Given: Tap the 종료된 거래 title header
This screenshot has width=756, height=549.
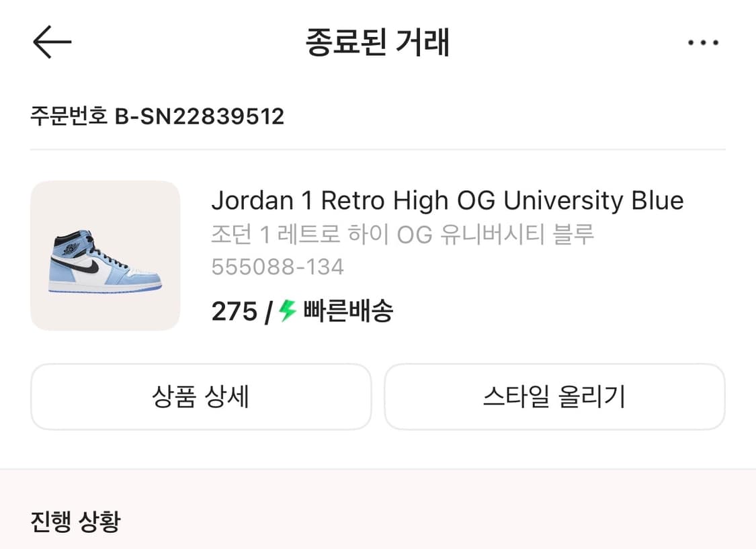Looking at the screenshot, I should (x=378, y=42).
